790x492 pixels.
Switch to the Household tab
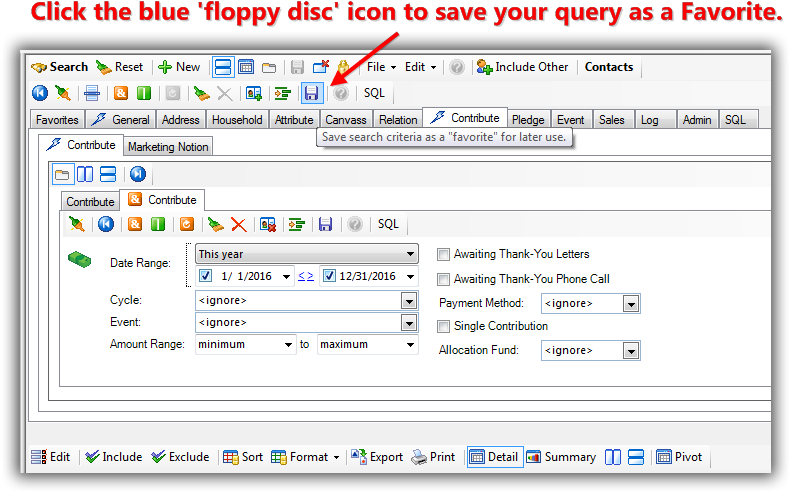pyautogui.click(x=237, y=120)
